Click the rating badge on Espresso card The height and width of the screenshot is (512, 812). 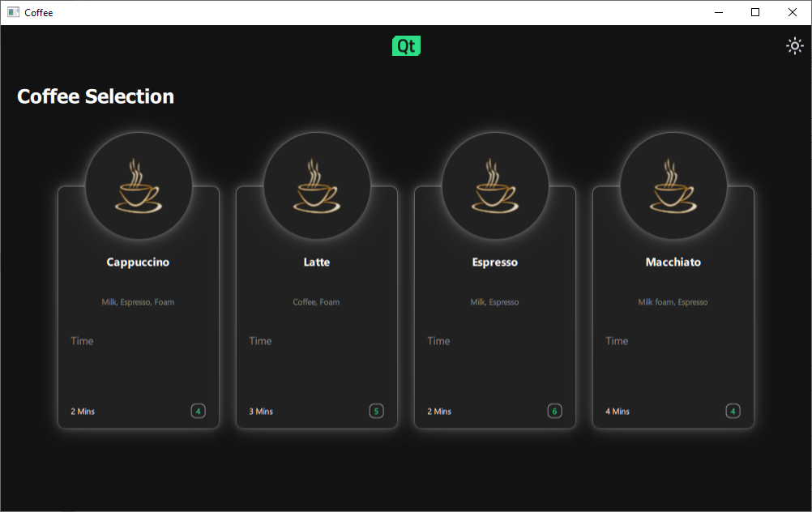(554, 411)
